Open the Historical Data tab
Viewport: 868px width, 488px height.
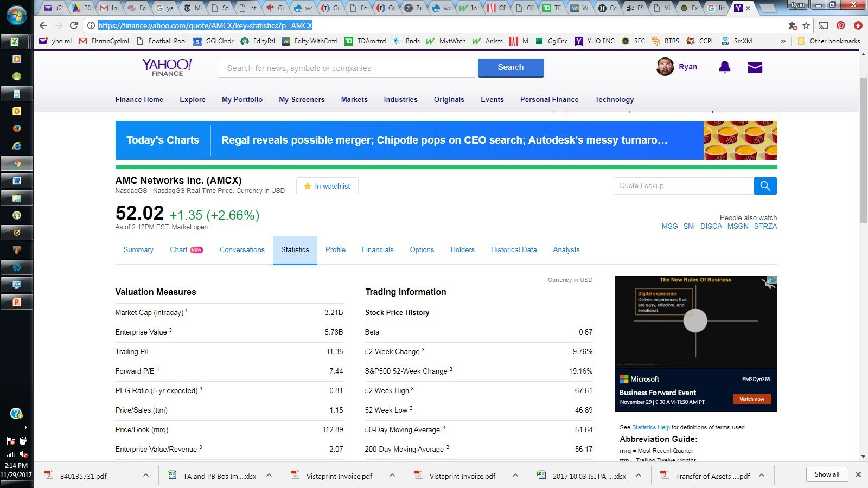[513, 250]
